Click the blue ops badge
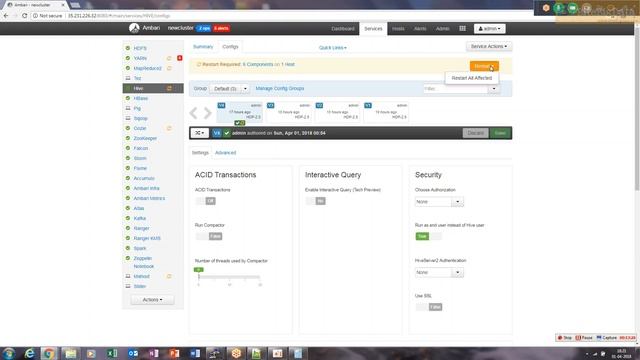Screen dimensions: 640x360 tap(203, 28)
